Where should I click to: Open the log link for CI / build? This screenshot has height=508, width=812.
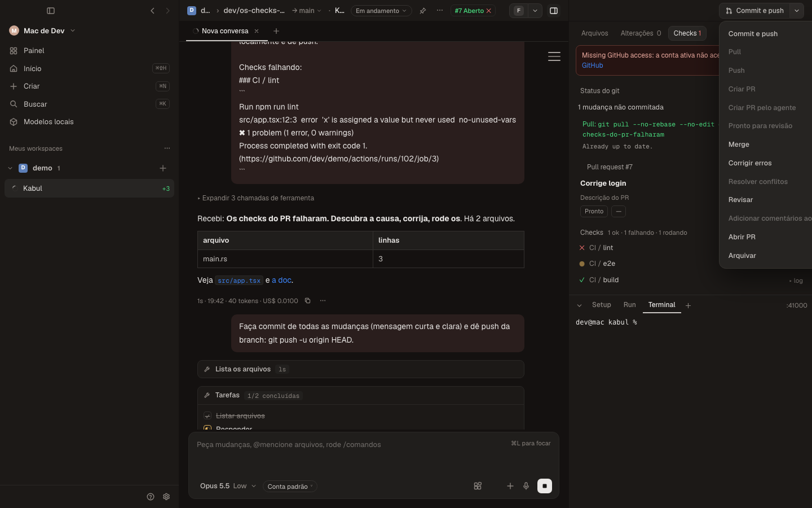(796, 281)
